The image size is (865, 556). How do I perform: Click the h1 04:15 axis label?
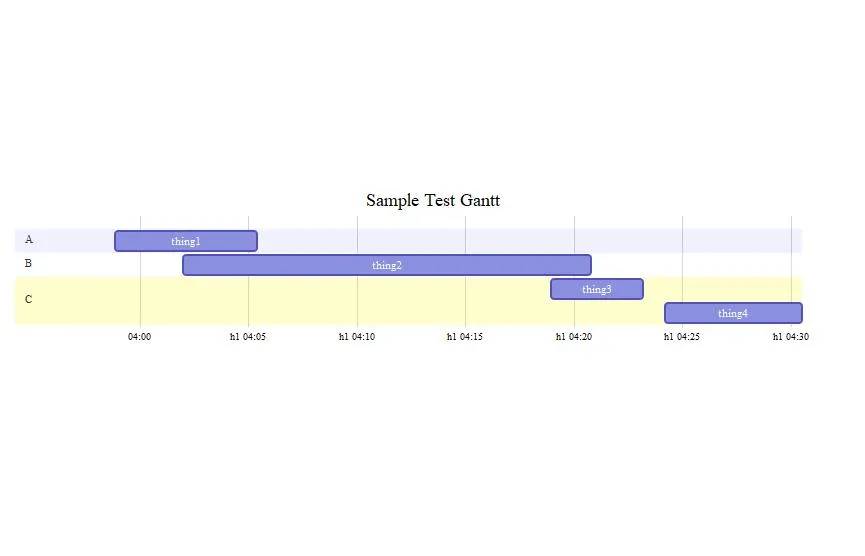pyautogui.click(x=464, y=337)
